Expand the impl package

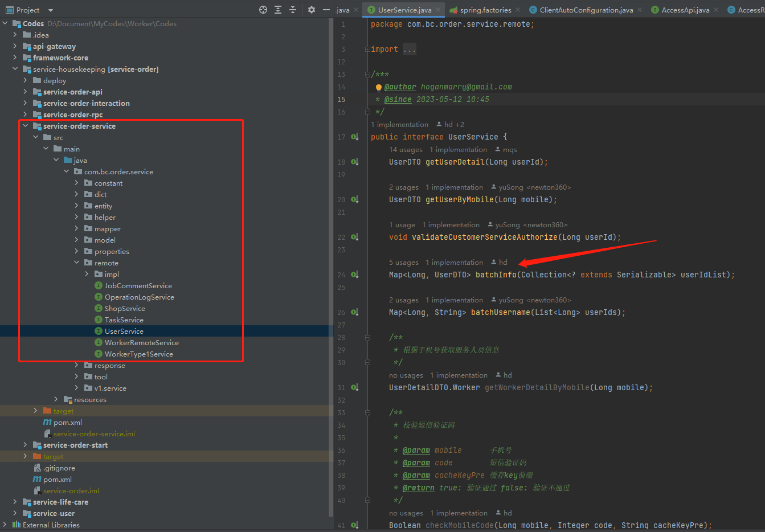[87, 274]
